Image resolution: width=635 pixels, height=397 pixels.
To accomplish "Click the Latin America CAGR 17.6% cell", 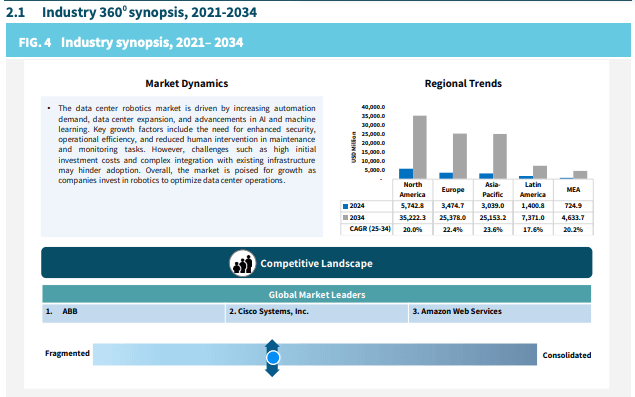I will click(x=533, y=229).
